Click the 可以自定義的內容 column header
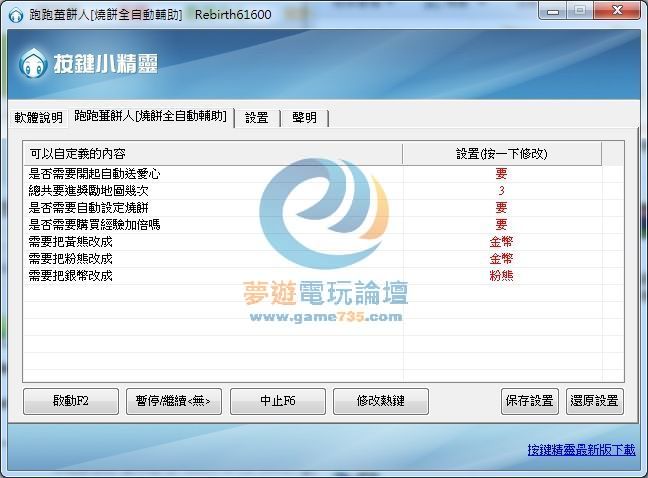The image size is (648, 478). point(213,154)
